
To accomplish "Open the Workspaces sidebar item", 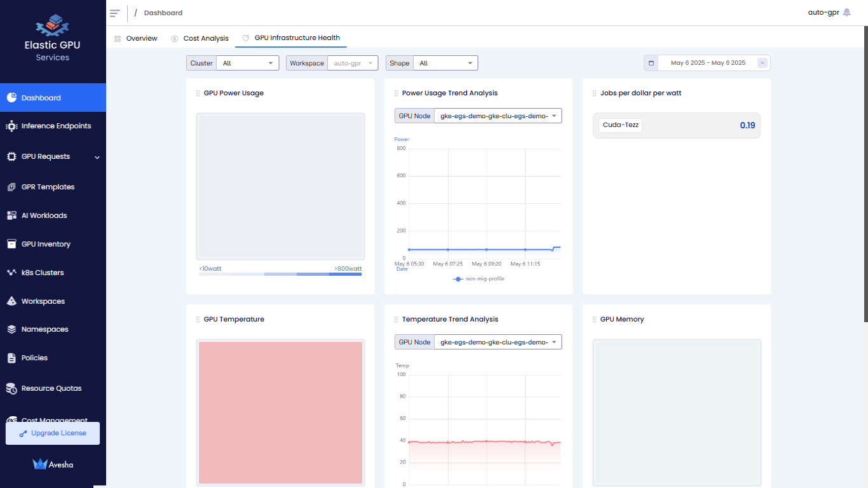I will tap(43, 301).
